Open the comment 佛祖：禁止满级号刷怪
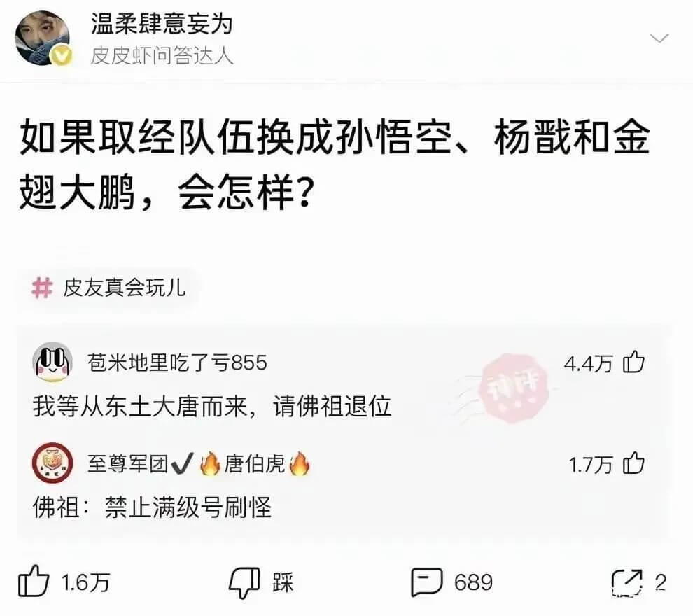 [x=152, y=507]
